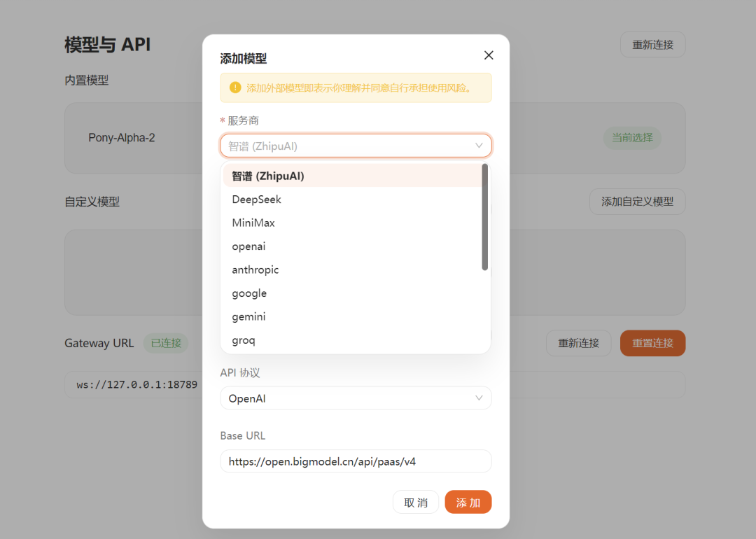
Task: Close the 添加模型 dialog with X icon
Action: click(488, 55)
